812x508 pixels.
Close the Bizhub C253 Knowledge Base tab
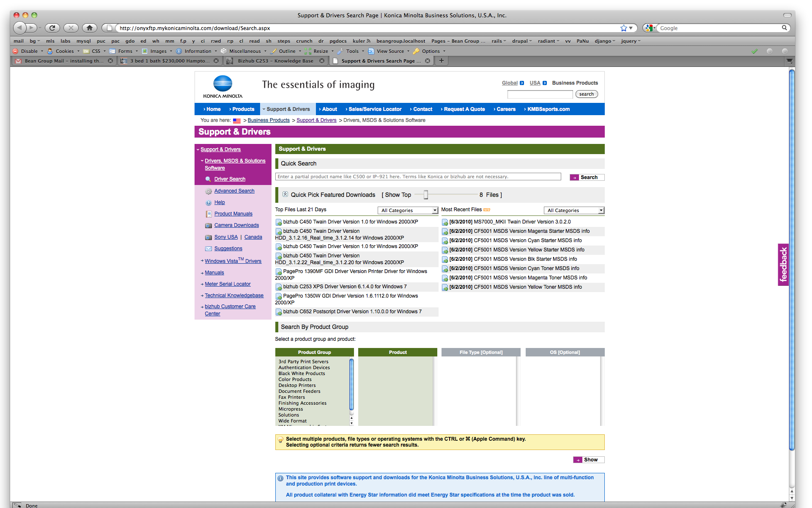(x=322, y=61)
